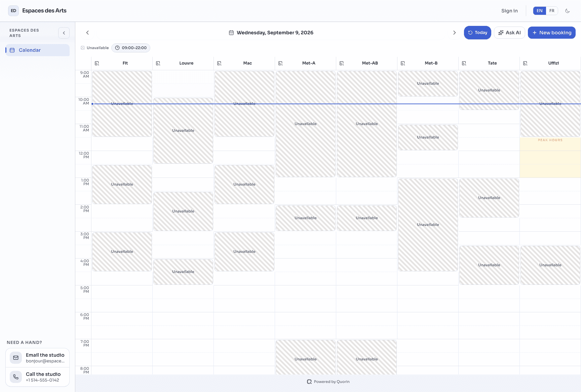Open the Calendar sidebar item
The width and height of the screenshot is (581, 392).
(38, 50)
